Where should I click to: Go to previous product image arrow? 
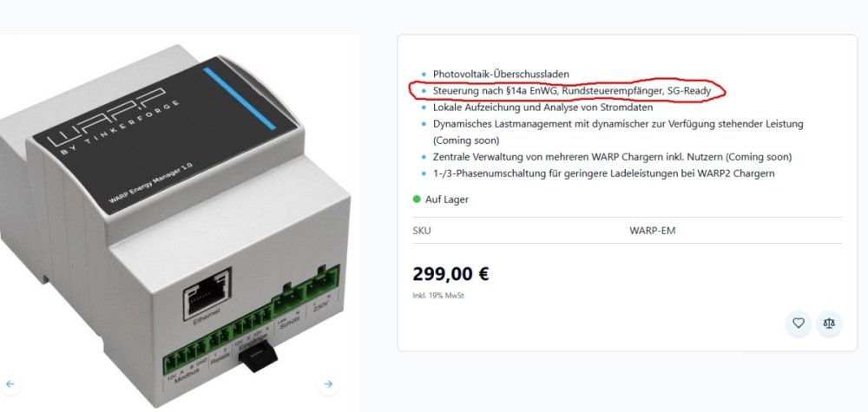tap(10, 383)
